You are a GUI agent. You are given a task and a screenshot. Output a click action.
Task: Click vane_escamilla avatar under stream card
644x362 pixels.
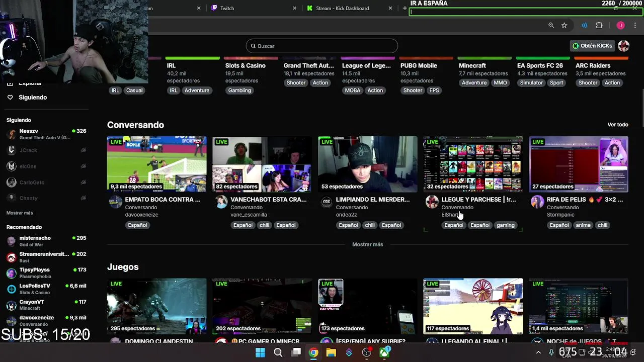click(x=221, y=202)
